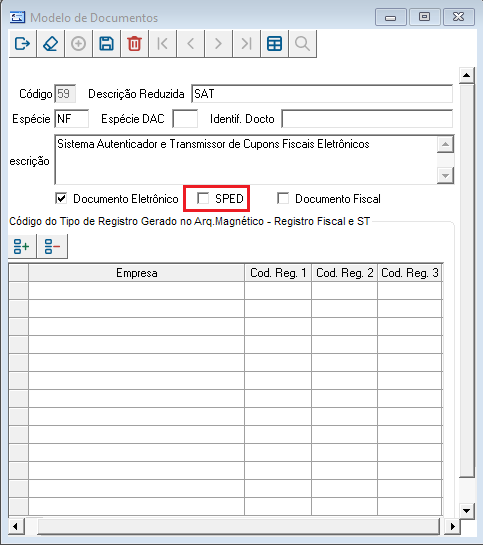This screenshot has width=483, height=545.
Task: Click the description box scroll down arrow
Action: [445, 176]
